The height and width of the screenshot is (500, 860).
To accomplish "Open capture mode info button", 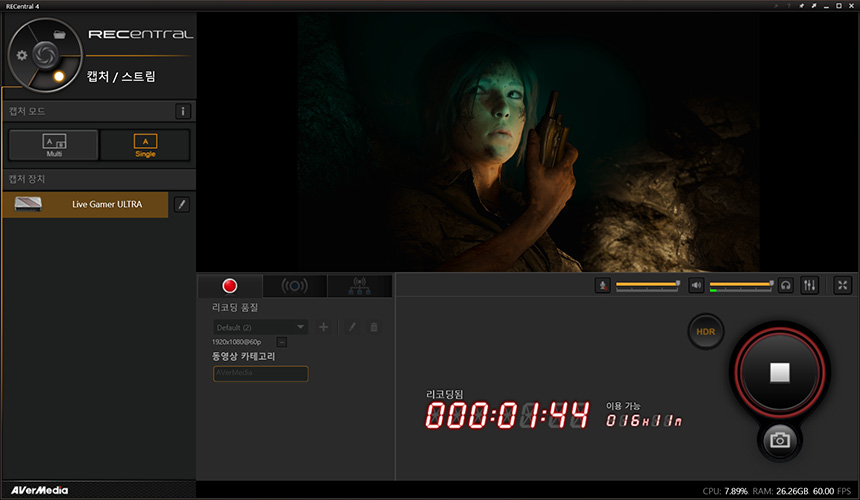I will coord(183,111).
